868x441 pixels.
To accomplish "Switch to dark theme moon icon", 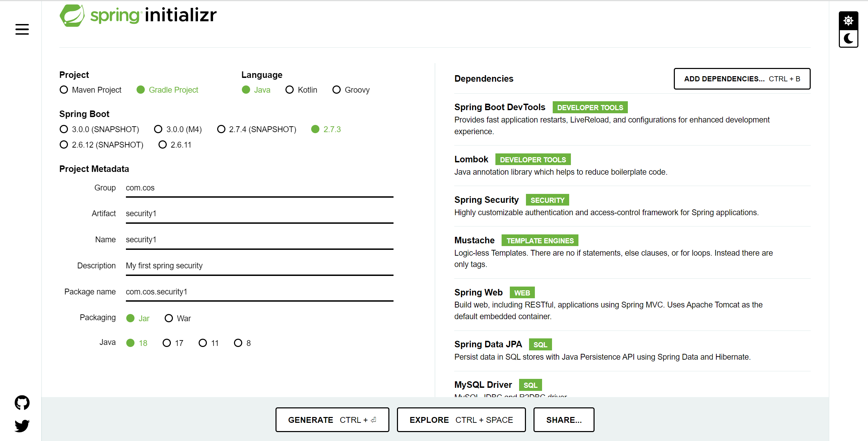I will click(848, 38).
